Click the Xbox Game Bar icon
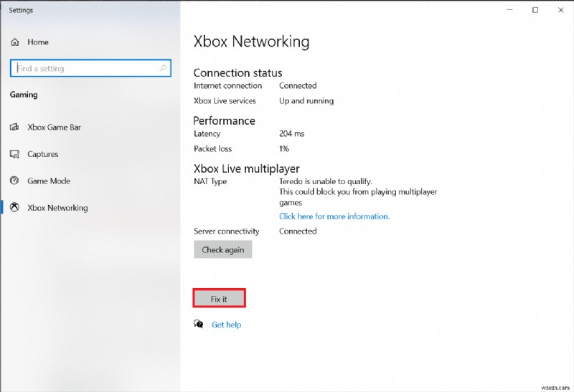 (x=14, y=128)
